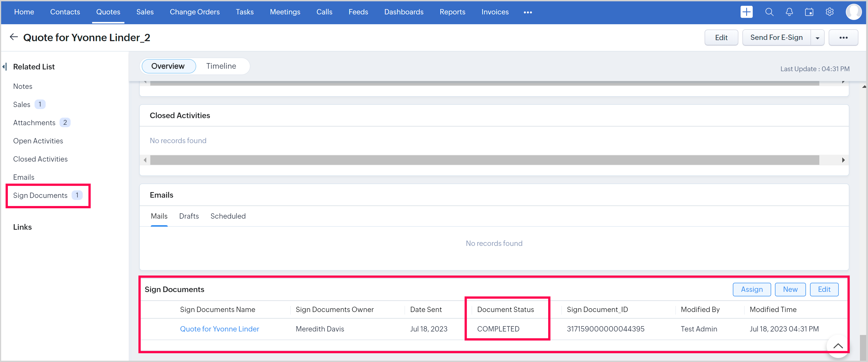
Task: Collapse the Related List sidebar icon
Action: tap(5, 67)
